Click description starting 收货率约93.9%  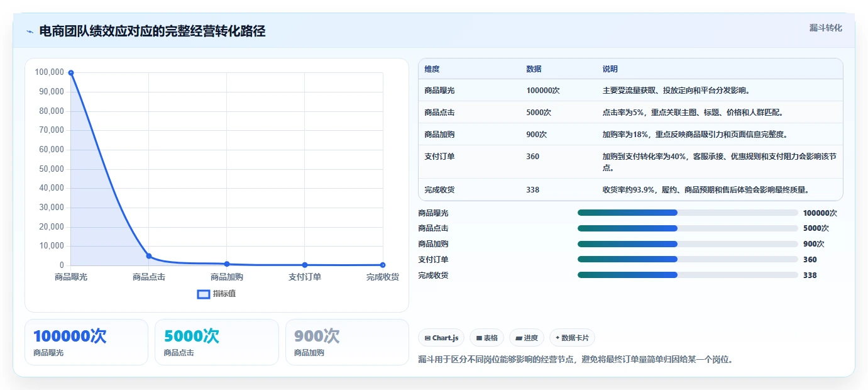click(x=706, y=190)
